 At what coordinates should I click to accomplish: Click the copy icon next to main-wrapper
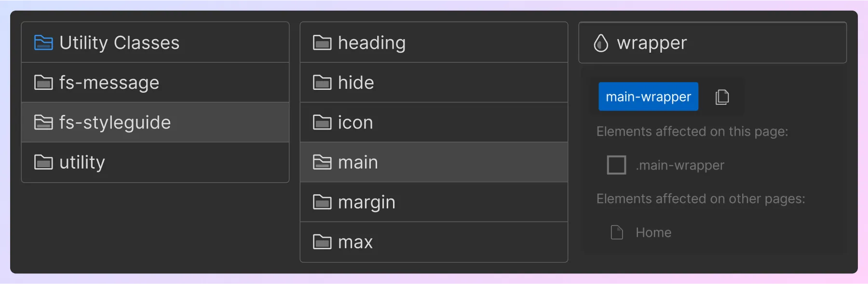[721, 96]
